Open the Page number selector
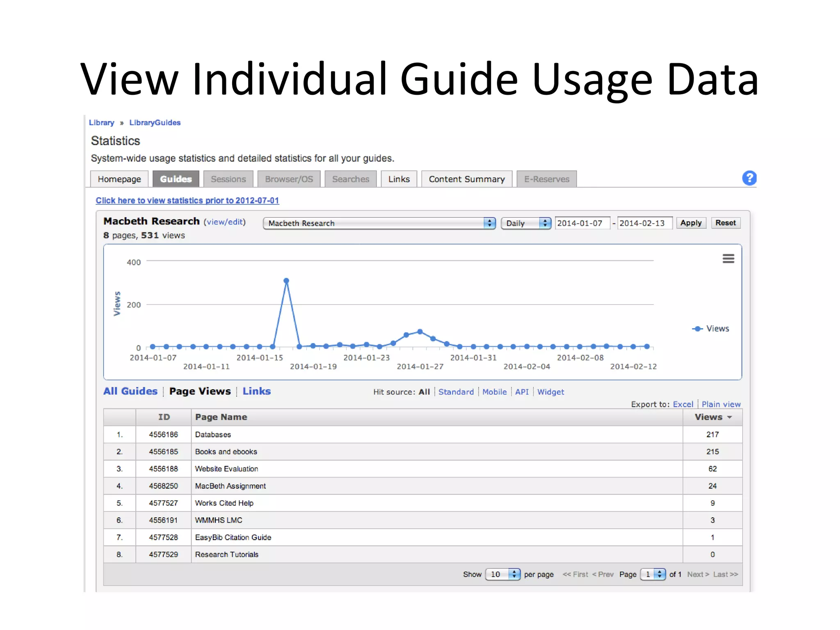 653,574
